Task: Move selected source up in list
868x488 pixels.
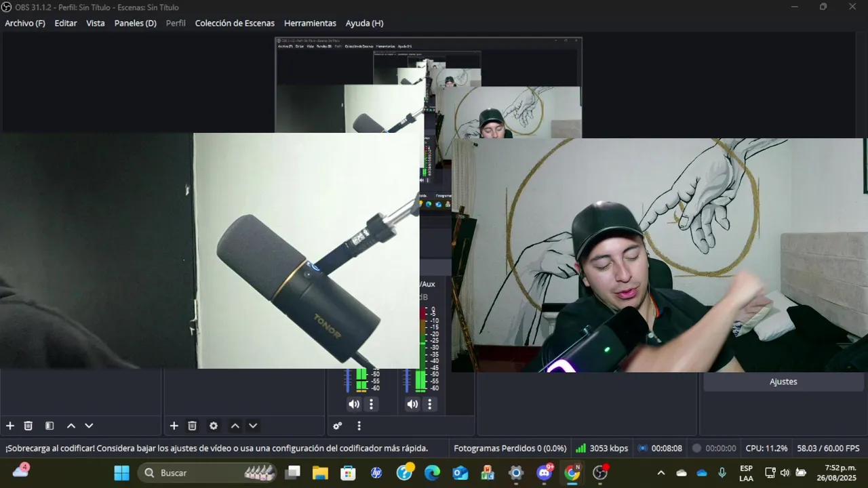Action: tap(235, 426)
